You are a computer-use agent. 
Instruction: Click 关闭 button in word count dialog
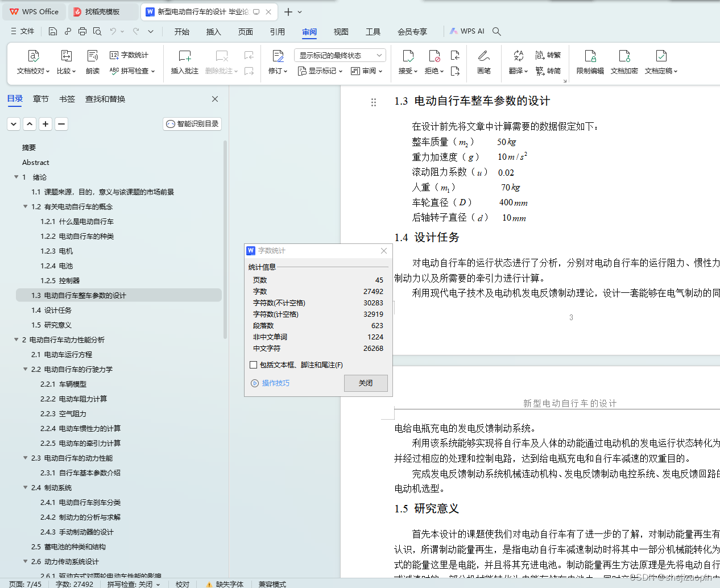point(366,383)
